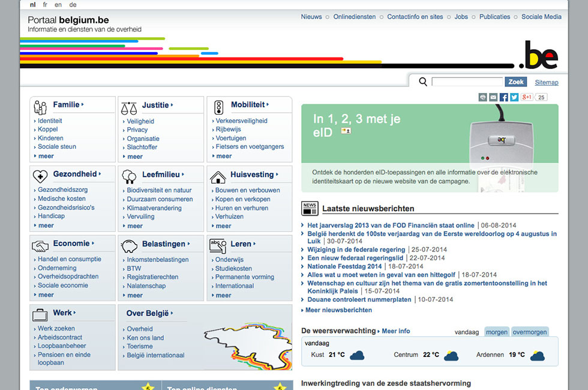
Task: Open Klimaatverandering under Leefmilieu
Action: click(x=154, y=208)
